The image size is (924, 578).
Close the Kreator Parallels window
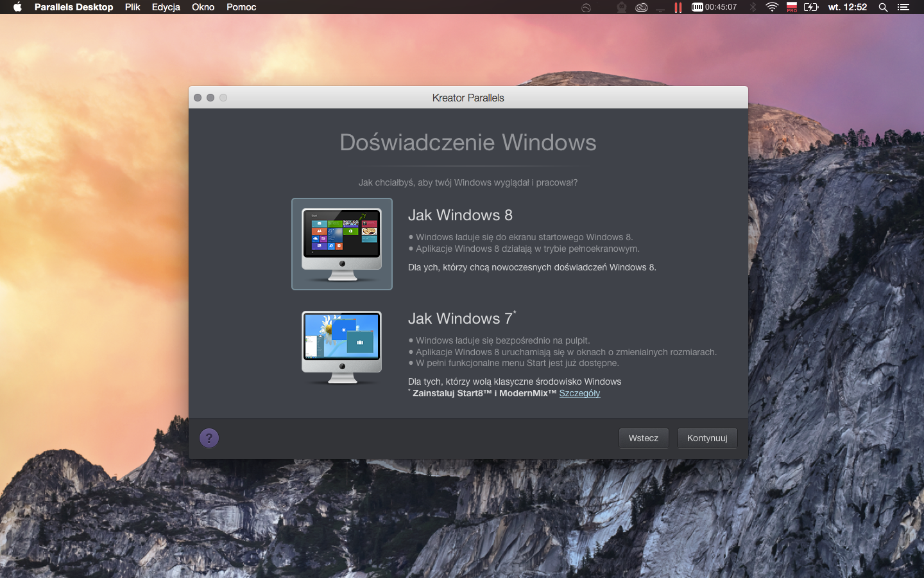[x=198, y=98]
